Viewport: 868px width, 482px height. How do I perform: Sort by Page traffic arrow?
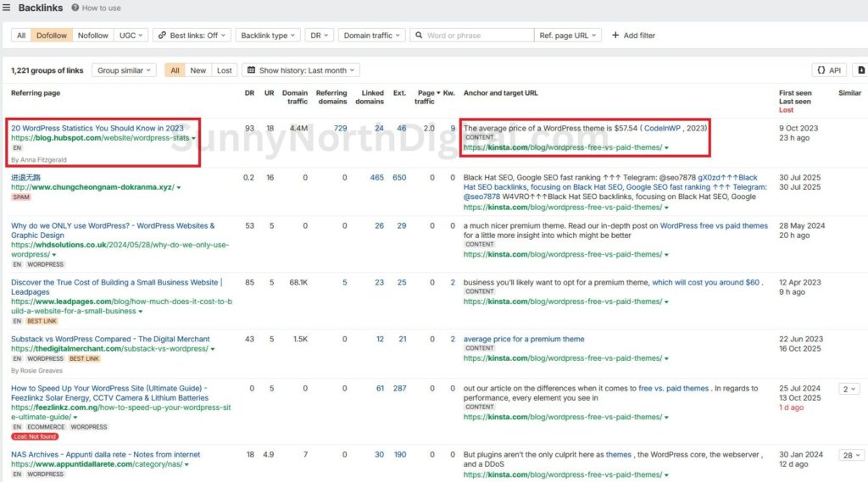click(x=438, y=93)
